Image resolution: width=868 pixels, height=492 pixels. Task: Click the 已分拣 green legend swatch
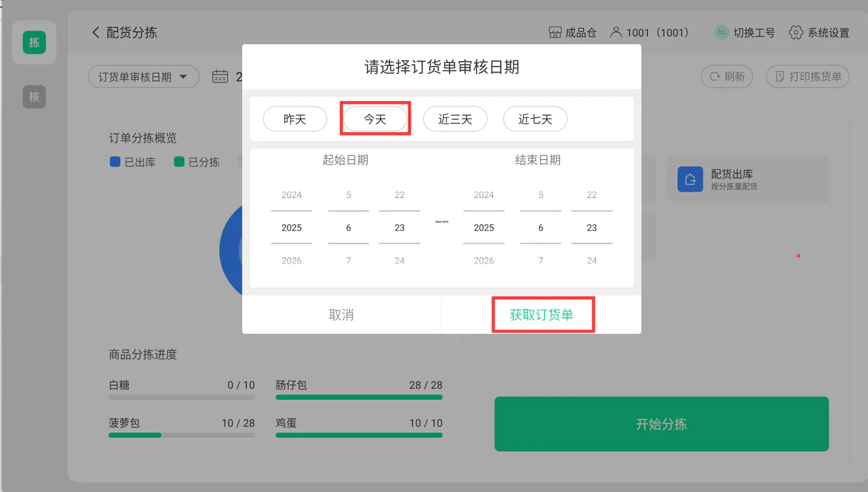click(179, 162)
